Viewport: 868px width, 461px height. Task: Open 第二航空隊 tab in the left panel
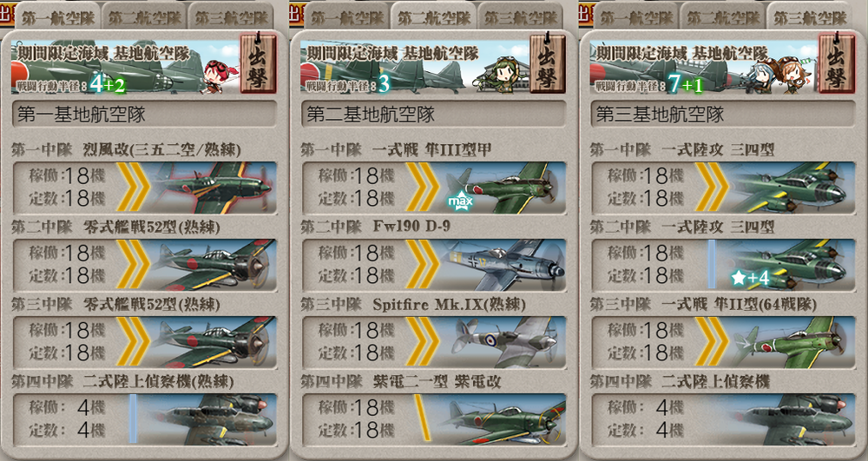coord(144,16)
